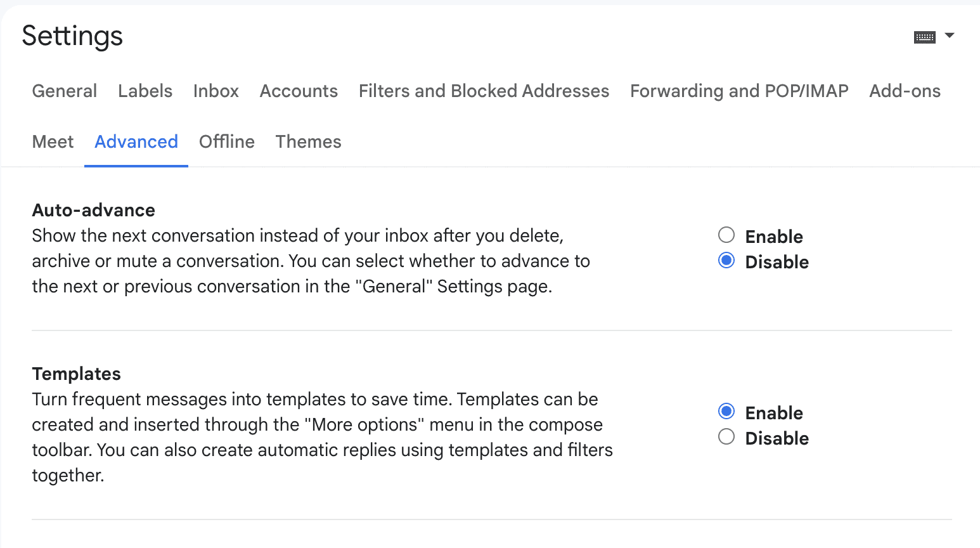Expand the input tools dropdown arrow
The width and height of the screenshot is (980, 548).
tap(950, 36)
